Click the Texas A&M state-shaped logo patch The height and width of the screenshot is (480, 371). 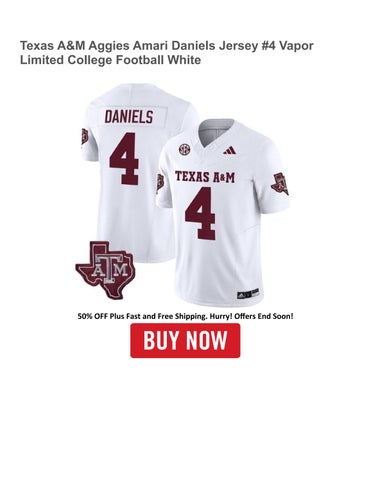(105, 269)
